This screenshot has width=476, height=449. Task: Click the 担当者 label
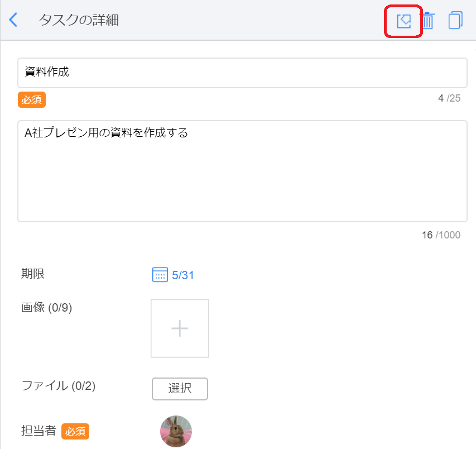point(39,431)
